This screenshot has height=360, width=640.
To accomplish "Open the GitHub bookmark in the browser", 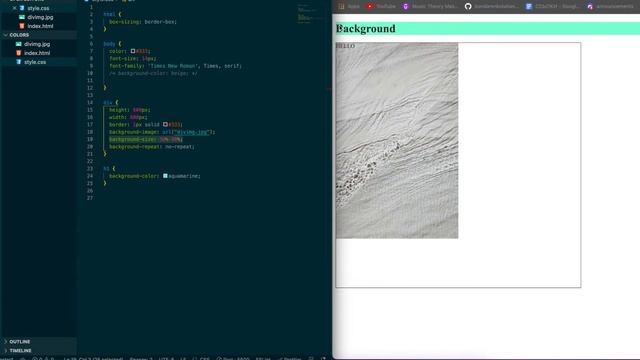I will click(491, 6).
